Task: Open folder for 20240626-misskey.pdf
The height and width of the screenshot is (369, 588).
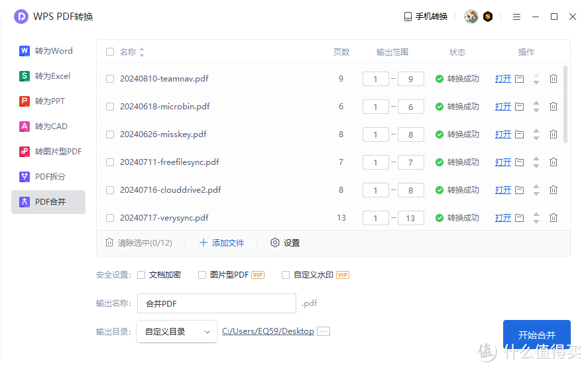Action: coord(519,134)
